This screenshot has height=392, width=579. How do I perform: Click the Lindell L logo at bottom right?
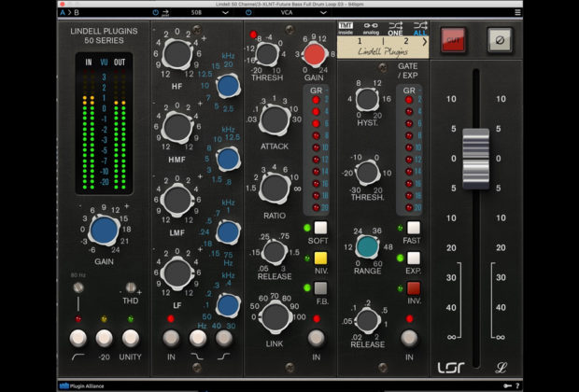click(501, 368)
